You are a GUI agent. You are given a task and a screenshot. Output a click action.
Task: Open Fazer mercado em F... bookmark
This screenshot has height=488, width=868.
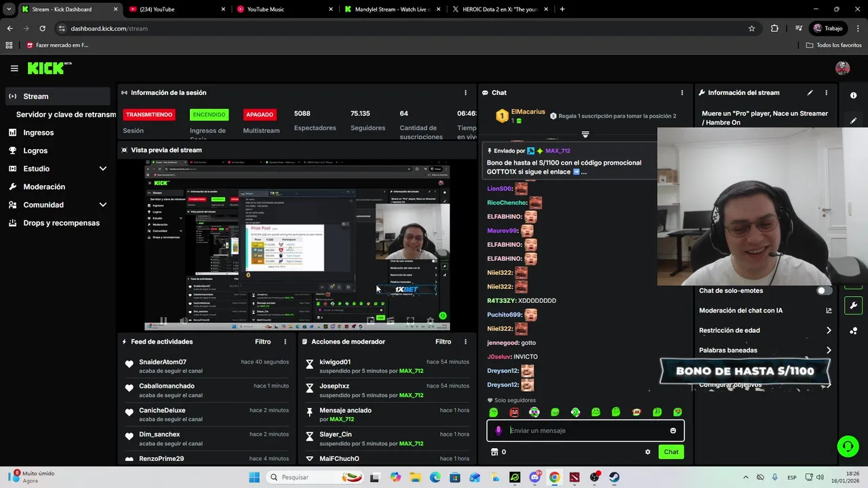pos(58,45)
